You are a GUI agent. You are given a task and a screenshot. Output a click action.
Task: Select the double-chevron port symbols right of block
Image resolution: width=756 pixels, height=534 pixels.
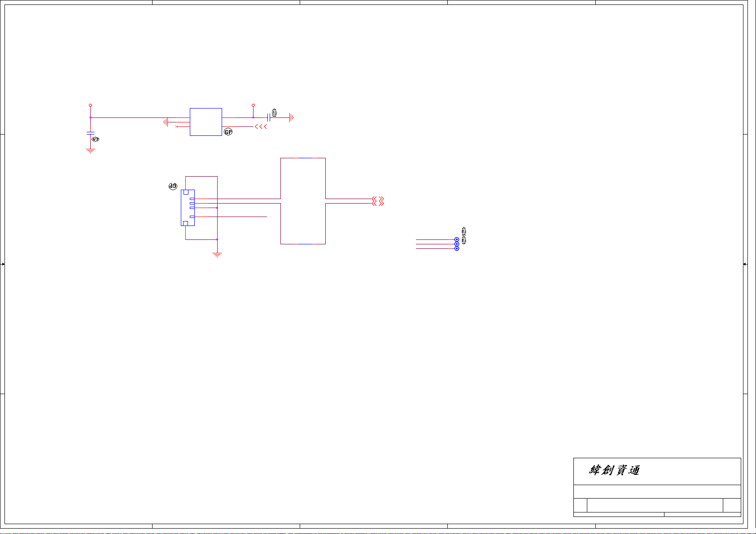[x=378, y=201]
